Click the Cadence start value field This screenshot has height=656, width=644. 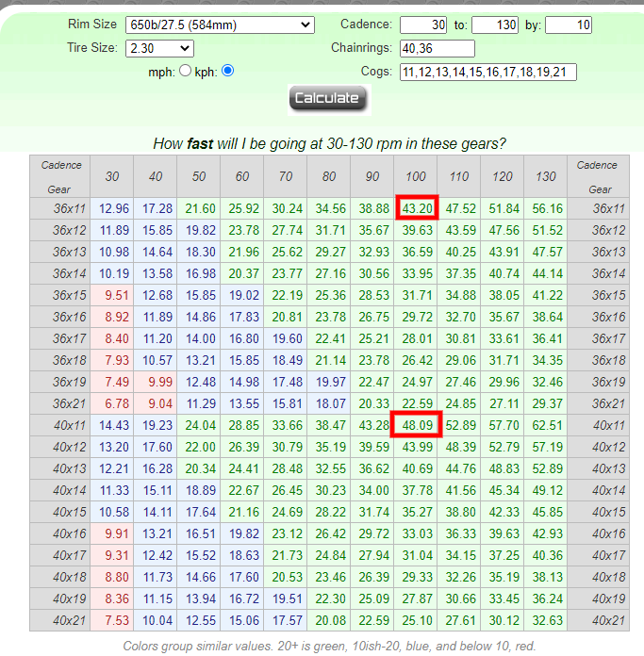pos(423,25)
